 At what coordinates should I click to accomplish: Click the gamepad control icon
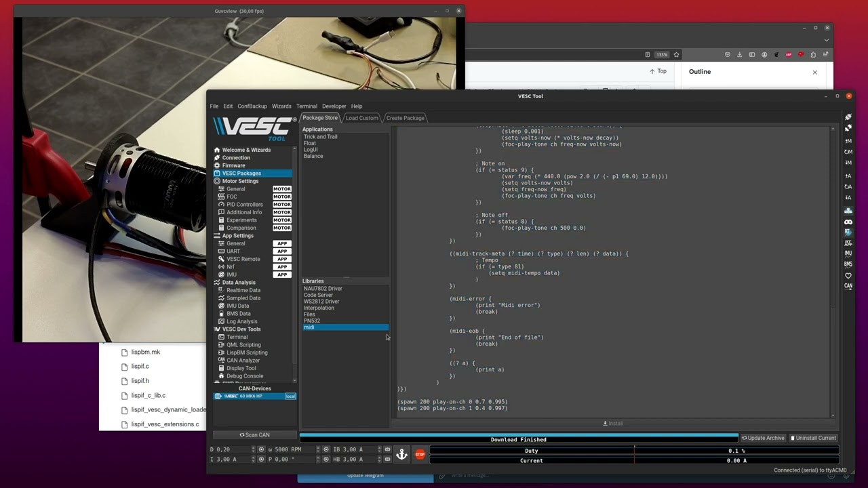(x=848, y=222)
